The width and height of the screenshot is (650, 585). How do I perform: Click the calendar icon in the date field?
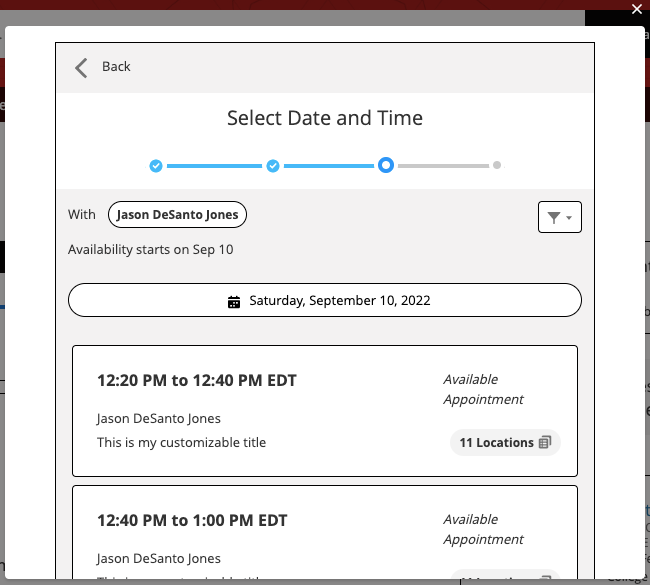click(234, 301)
